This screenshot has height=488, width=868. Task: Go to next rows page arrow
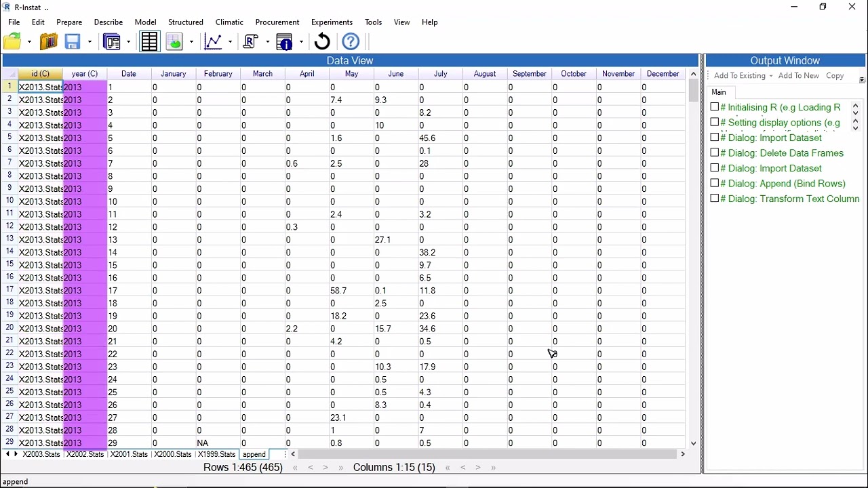pyautogui.click(x=325, y=468)
